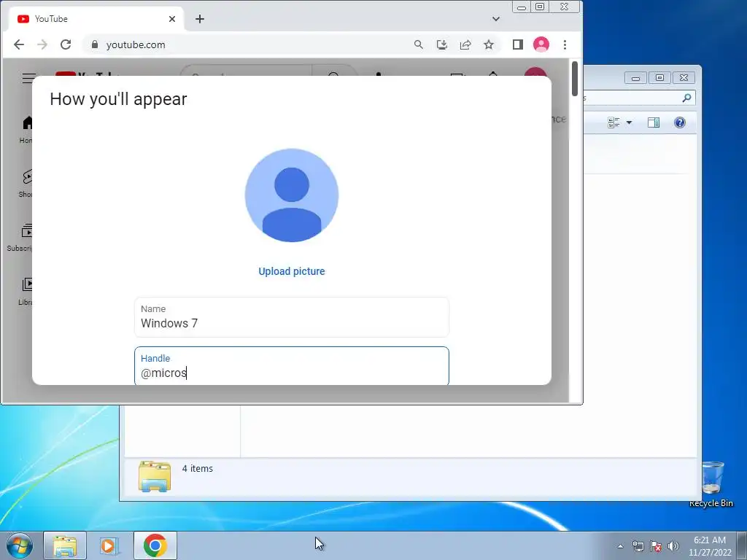Open Library in the YouTube sidebar
Viewport: 747px width, 560px height.
(26, 292)
